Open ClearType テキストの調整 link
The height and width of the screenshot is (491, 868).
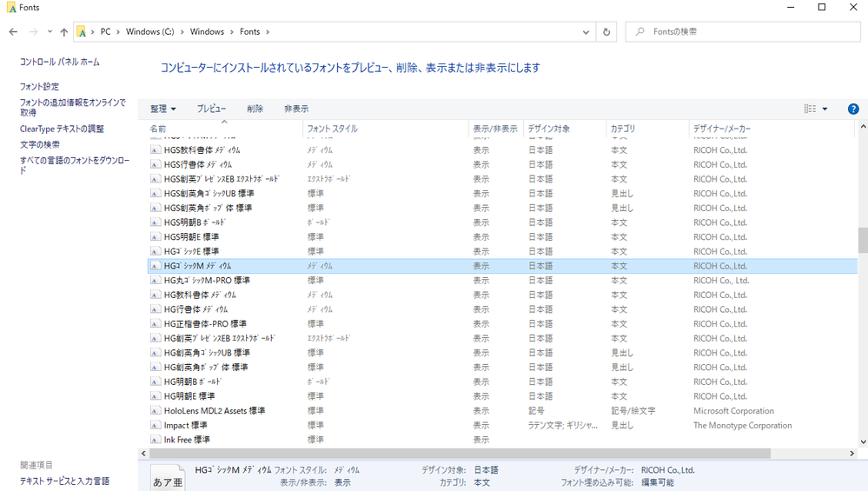(62, 129)
